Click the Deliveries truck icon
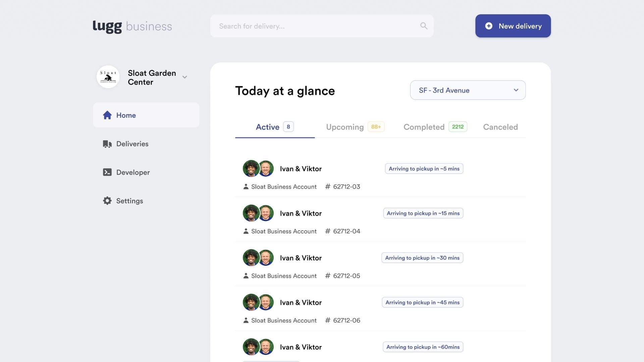 107,144
